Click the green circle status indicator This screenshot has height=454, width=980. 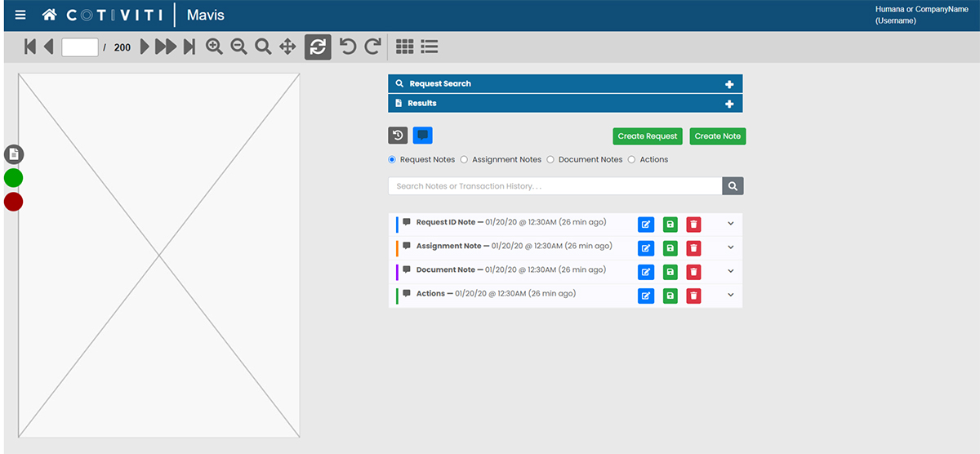point(14,178)
